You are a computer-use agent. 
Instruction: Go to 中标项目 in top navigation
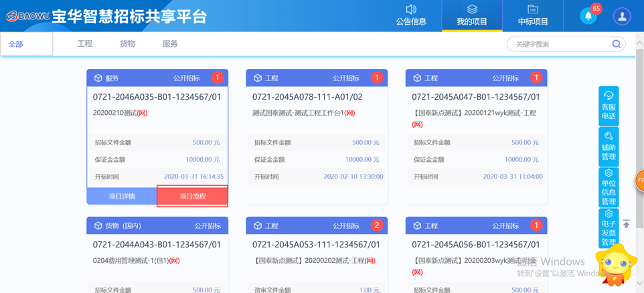pos(533,16)
